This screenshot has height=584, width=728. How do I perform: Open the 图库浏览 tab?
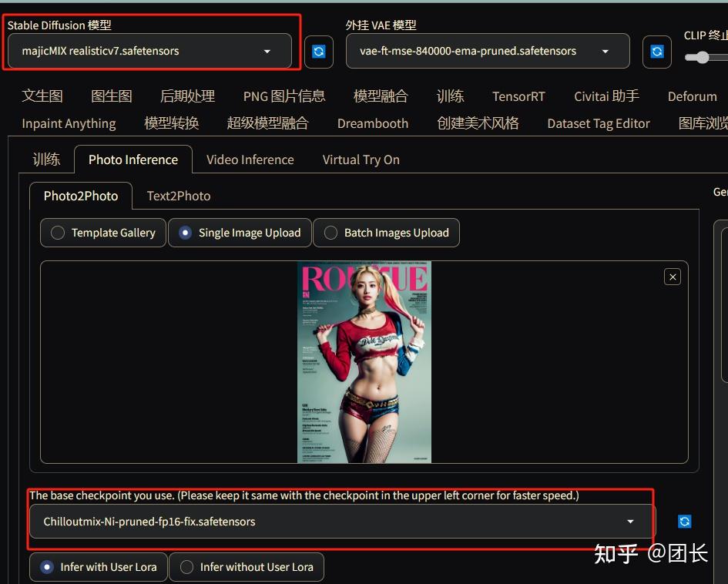[703, 123]
